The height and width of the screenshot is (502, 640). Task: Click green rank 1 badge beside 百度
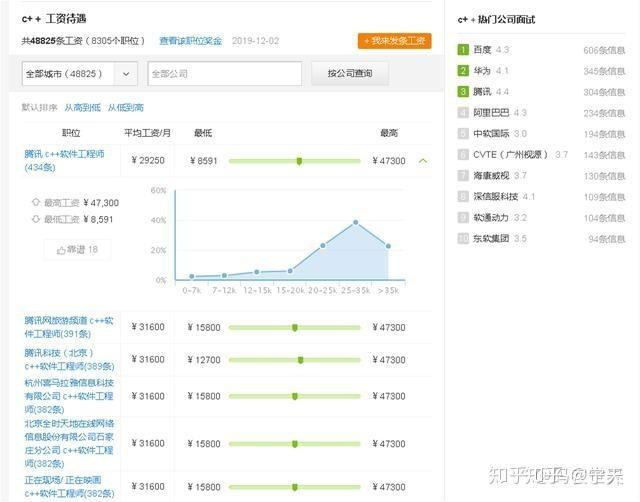coord(463,50)
